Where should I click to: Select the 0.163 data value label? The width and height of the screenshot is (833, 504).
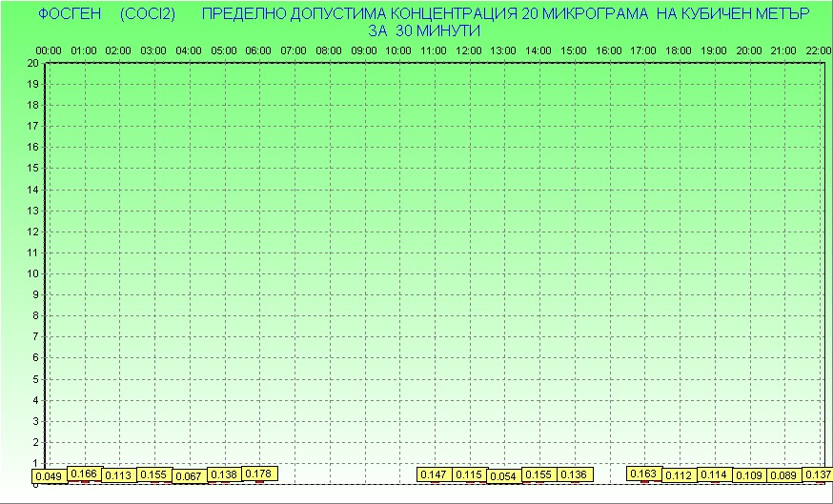tap(644, 474)
